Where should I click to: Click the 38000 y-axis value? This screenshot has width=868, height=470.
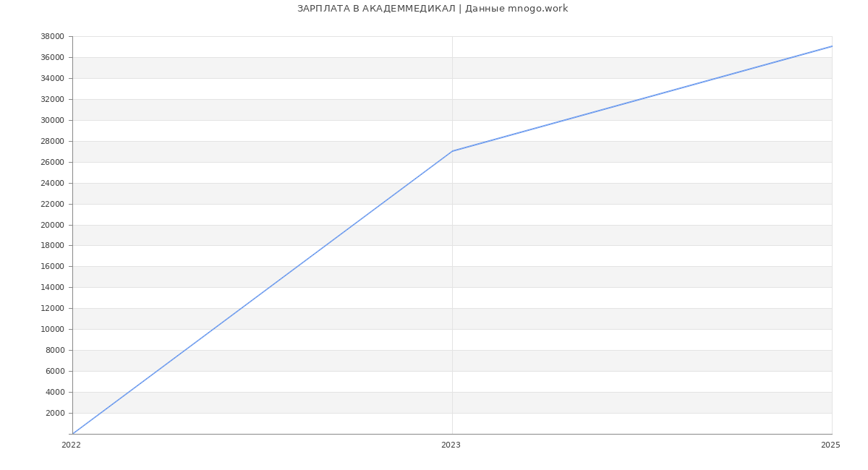52,37
